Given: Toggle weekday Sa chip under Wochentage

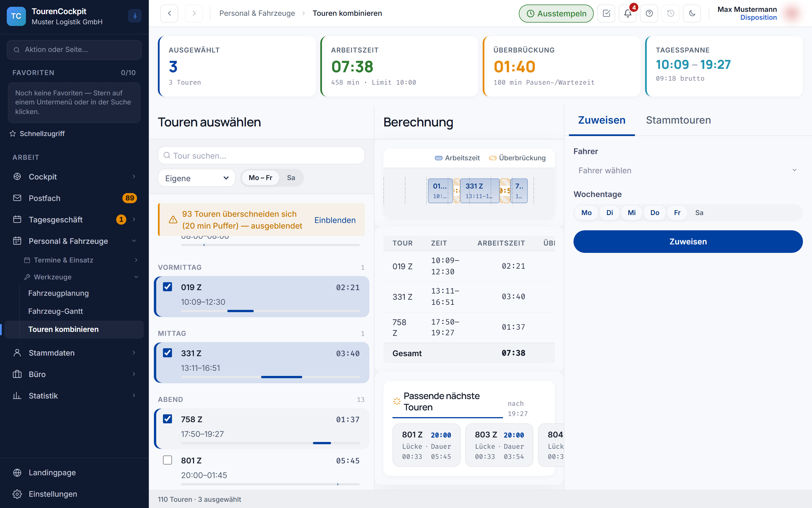Looking at the screenshot, I should point(699,213).
